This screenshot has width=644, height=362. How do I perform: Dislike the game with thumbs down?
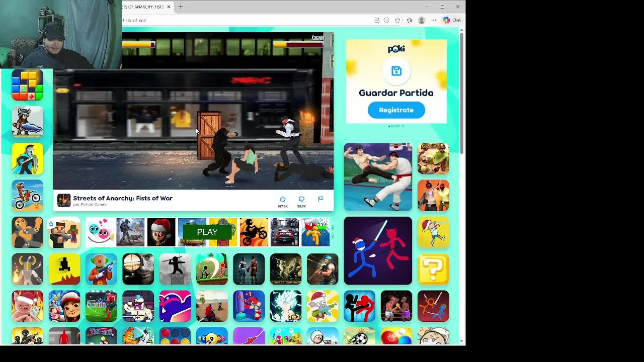[x=301, y=199]
